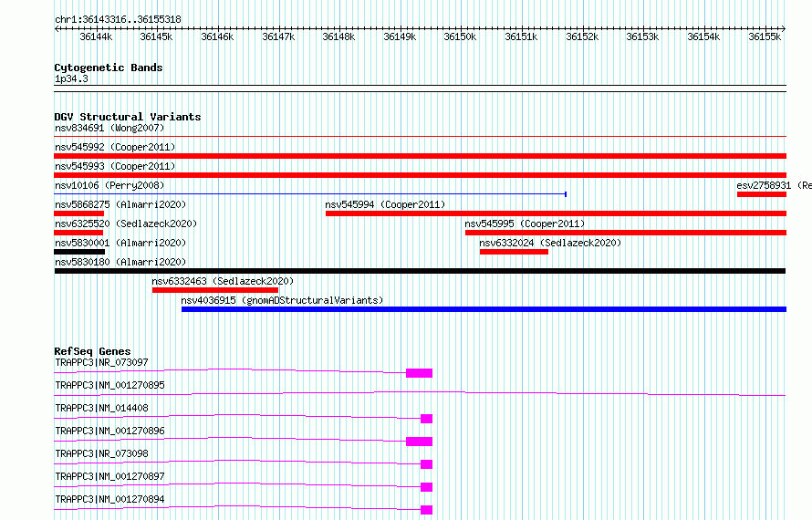The width and height of the screenshot is (812, 520).
Task: Open the nsv5830180 (Almarri2020) label
Action: [x=120, y=262]
